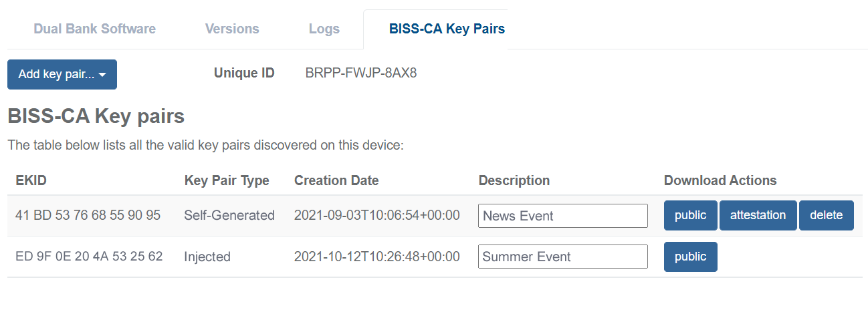Delete the News Event key pair

(826, 215)
